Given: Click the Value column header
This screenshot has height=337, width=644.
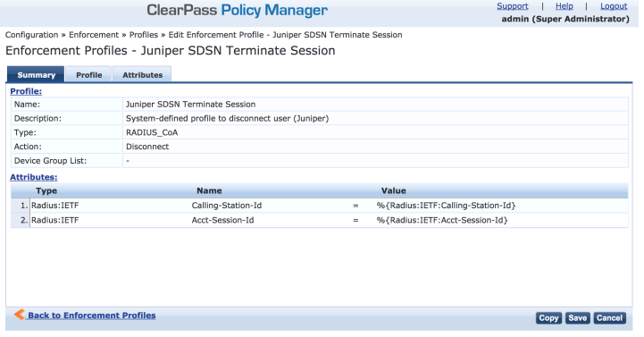Looking at the screenshot, I should 394,190.
